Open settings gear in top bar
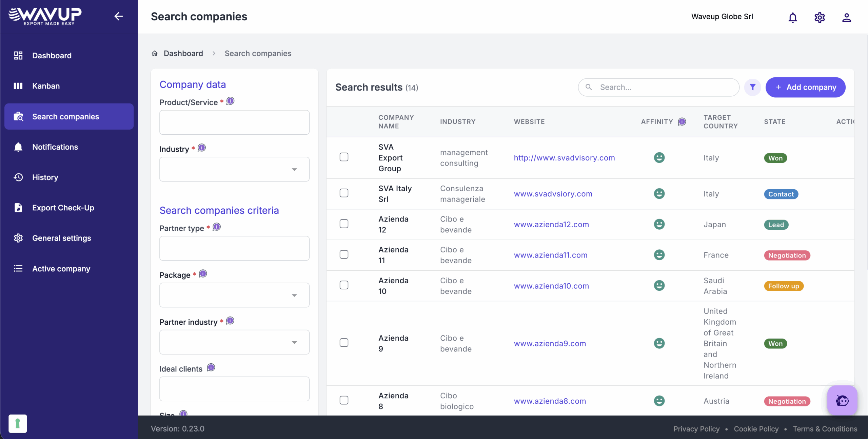Image resolution: width=868 pixels, height=439 pixels. click(820, 17)
